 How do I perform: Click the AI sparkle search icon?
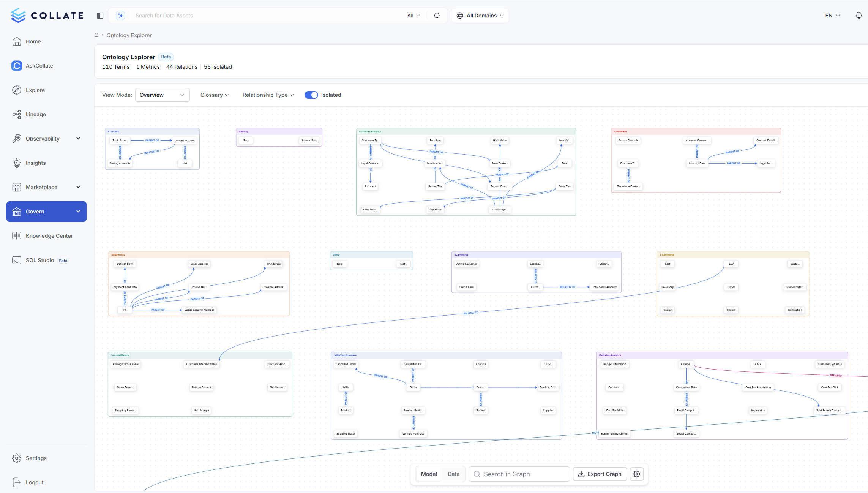pyautogui.click(x=120, y=15)
